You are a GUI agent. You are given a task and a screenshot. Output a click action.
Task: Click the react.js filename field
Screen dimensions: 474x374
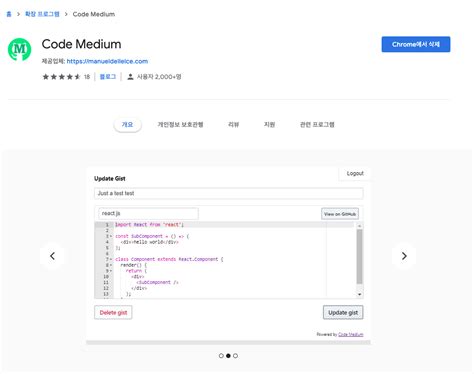pyautogui.click(x=148, y=213)
